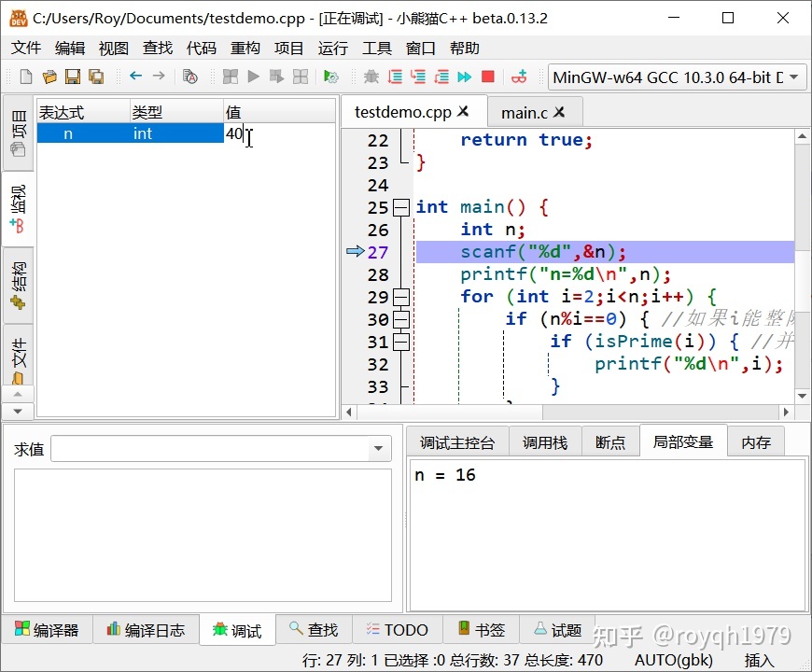812x672 pixels.
Task: Navigate back with the left arrow
Action: coord(135,77)
